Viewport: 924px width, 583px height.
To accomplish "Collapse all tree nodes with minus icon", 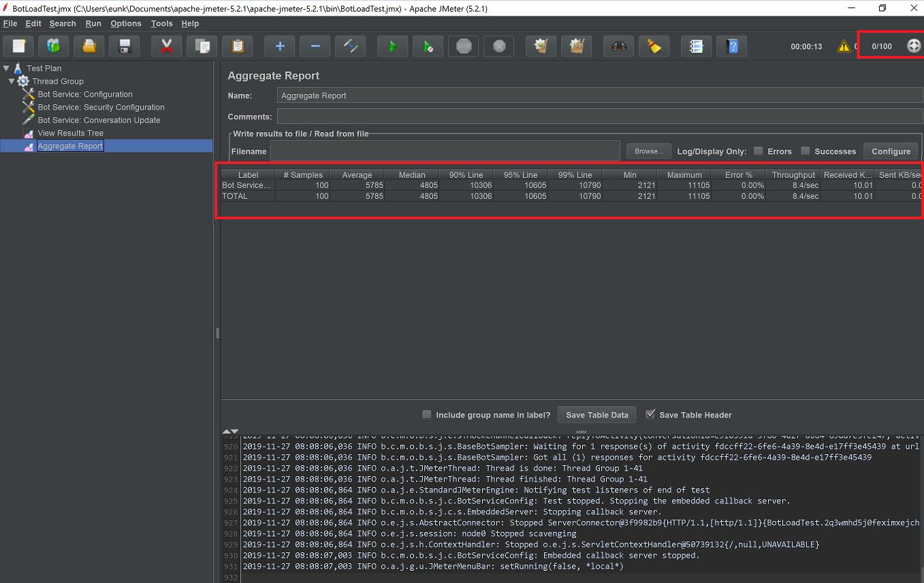I will 315,46.
